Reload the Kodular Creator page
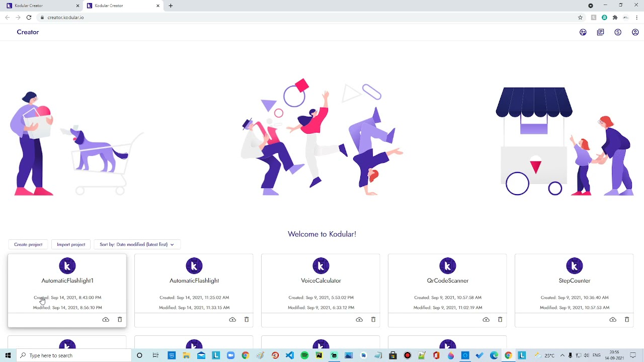The height and width of the screenshot is (362, 644). click(x=29, y=18)
